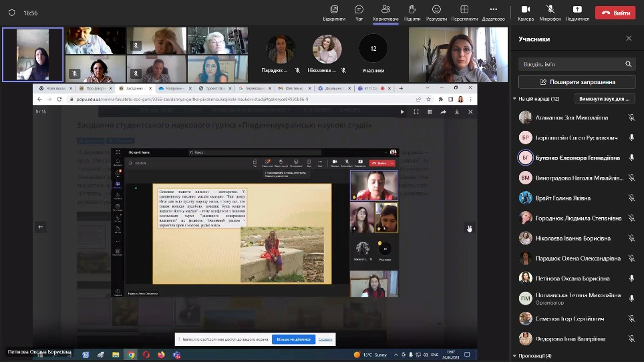
Task: Open the Чат (Chat) panel
Action: [x=359, y=11]
